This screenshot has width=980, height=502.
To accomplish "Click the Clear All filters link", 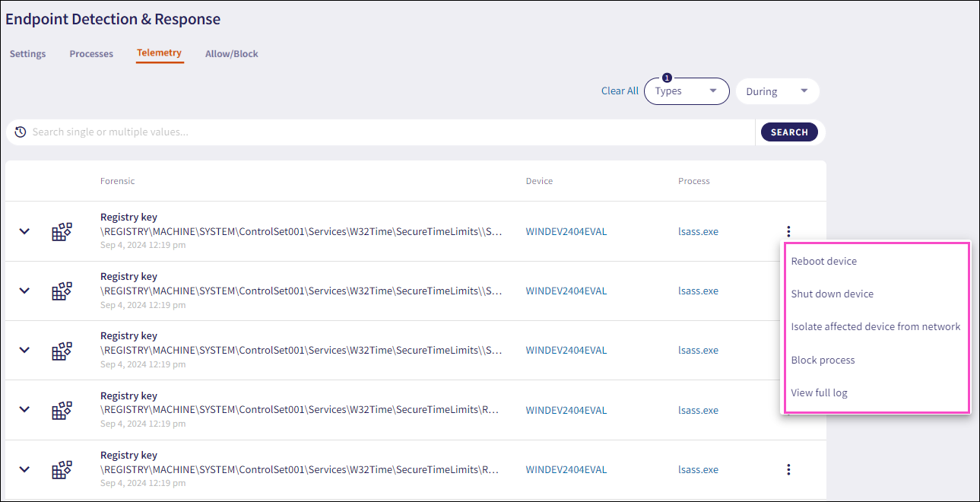I will click(620, 91).
